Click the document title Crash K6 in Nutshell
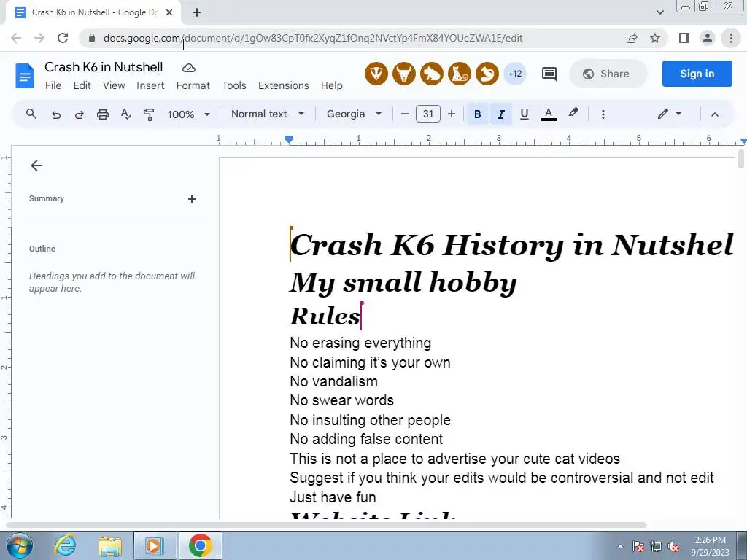The height and width of the screenshot is (560, 747). 104,67
